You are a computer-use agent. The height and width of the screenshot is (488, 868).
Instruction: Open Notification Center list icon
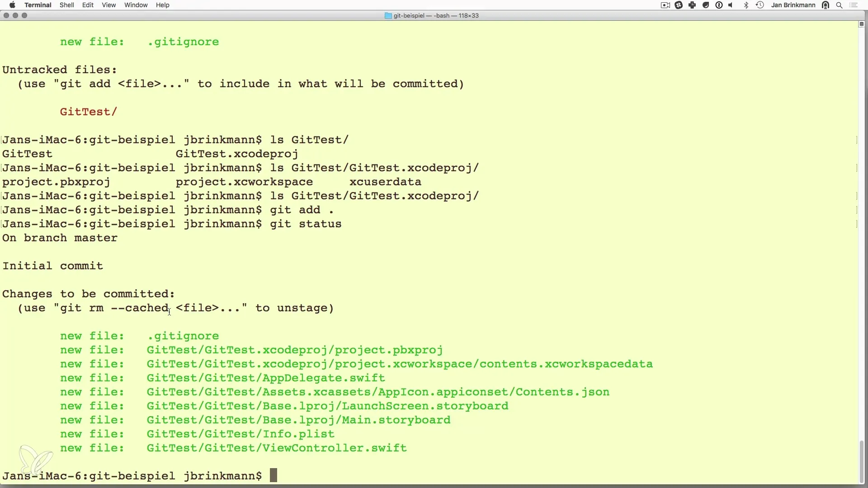point(854,5)
